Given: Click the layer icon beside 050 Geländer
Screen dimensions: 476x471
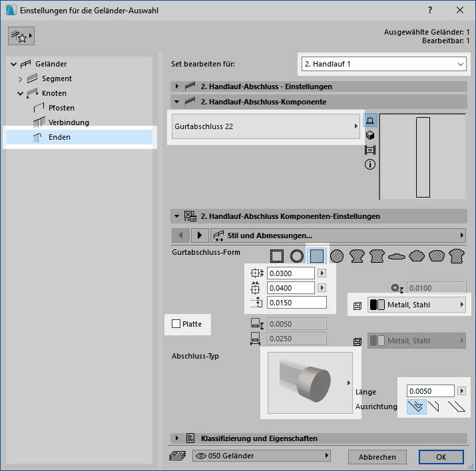Looking at the screenshot, I should click(177, 456).
